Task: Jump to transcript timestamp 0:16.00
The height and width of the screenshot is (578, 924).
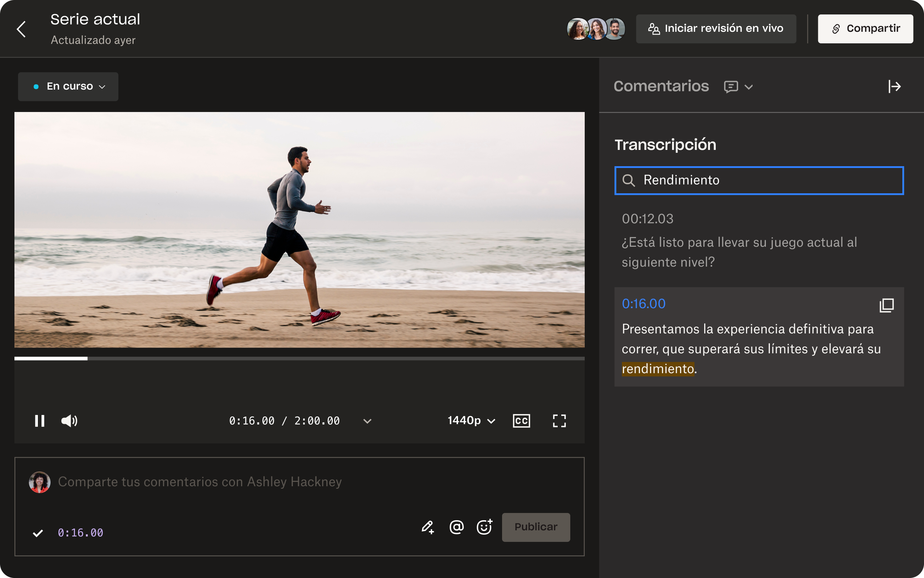Action: (x=643, y=303)
